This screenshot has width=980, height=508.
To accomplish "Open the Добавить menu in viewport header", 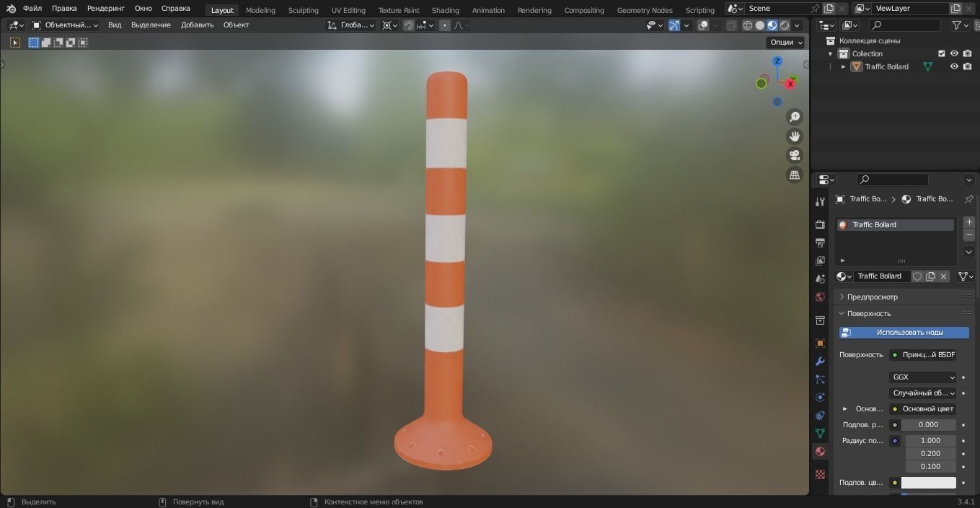I will point(197,25).
